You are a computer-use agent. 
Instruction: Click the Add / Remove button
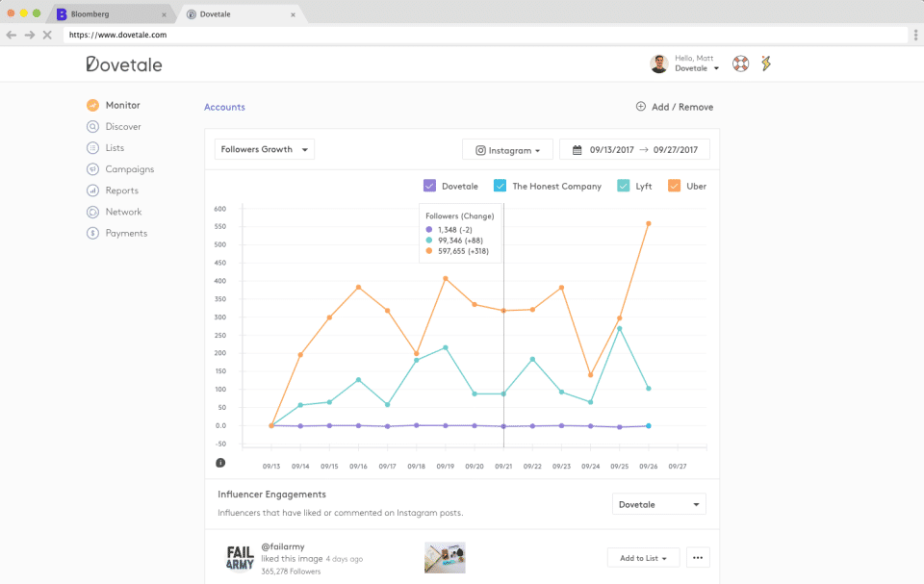point(674,107)
